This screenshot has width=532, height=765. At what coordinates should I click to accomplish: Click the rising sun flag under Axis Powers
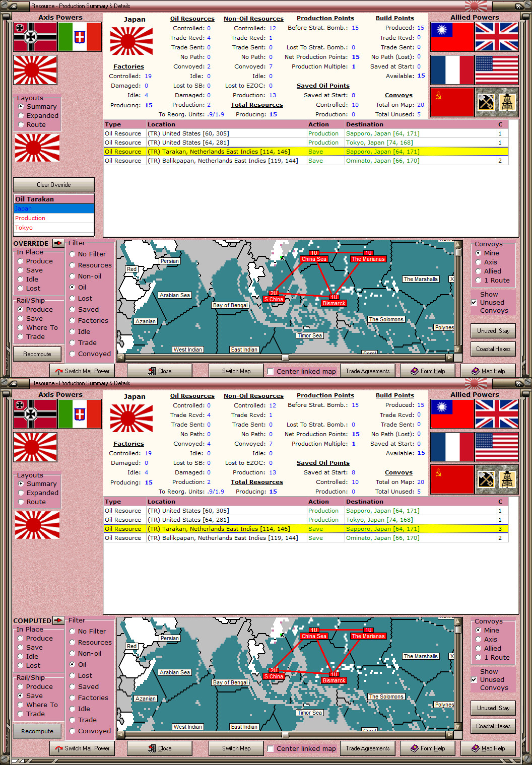click(x=35, y=70)
